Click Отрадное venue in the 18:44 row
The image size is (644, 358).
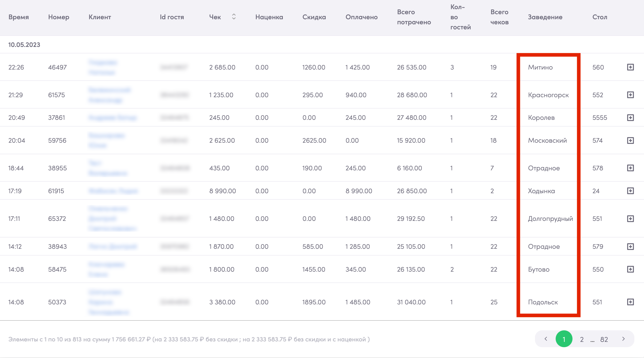[544, 168]
